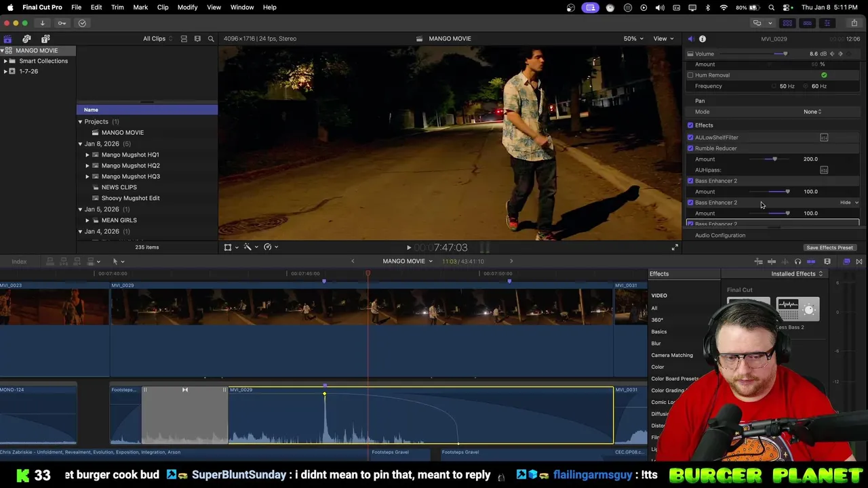The width and height of the screenshot is (868, 488).
Task: Open AUHipass controls editor icon
Action: [x=824, y=170]
